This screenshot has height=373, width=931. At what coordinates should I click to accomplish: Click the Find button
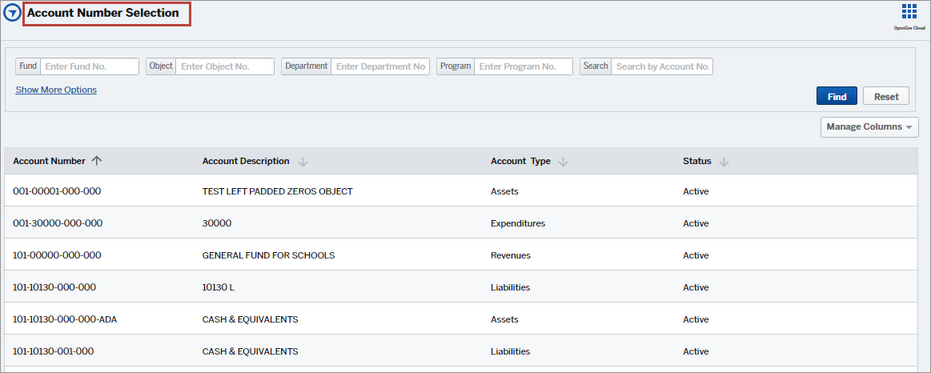837,96
